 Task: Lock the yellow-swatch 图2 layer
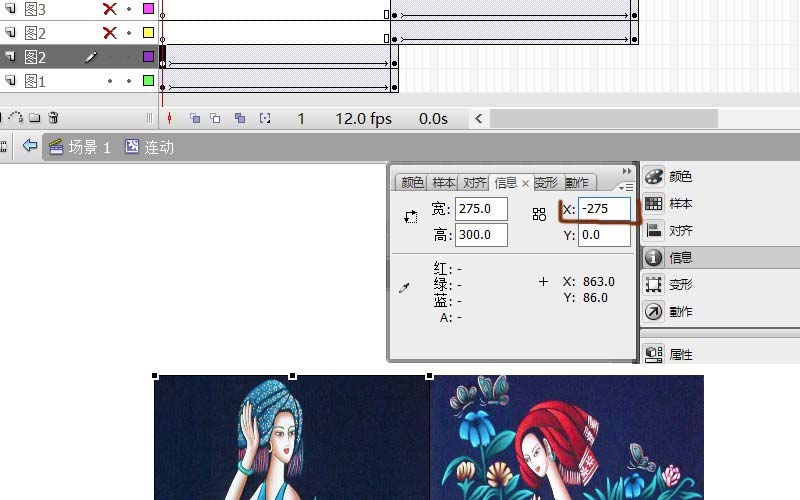coord(129,33)
